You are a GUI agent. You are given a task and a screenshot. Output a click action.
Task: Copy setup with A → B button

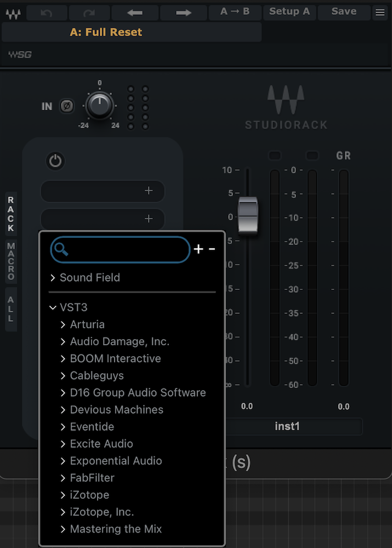[235, 12]
